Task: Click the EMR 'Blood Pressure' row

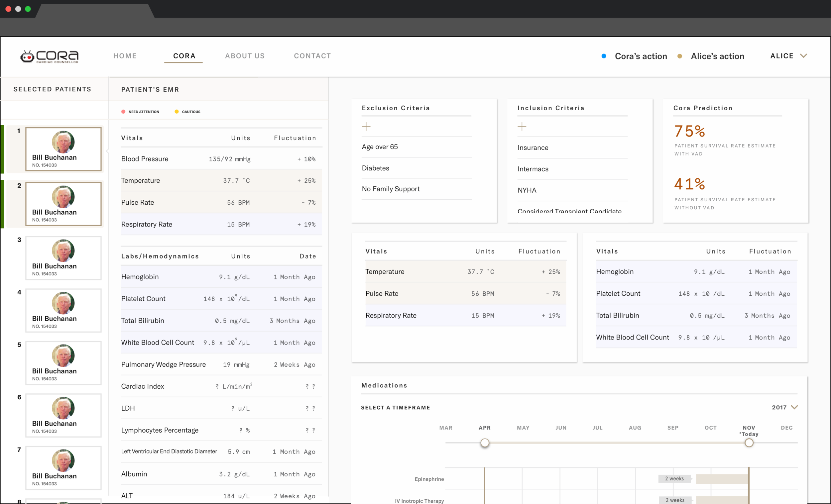Action: pos(221,159)
